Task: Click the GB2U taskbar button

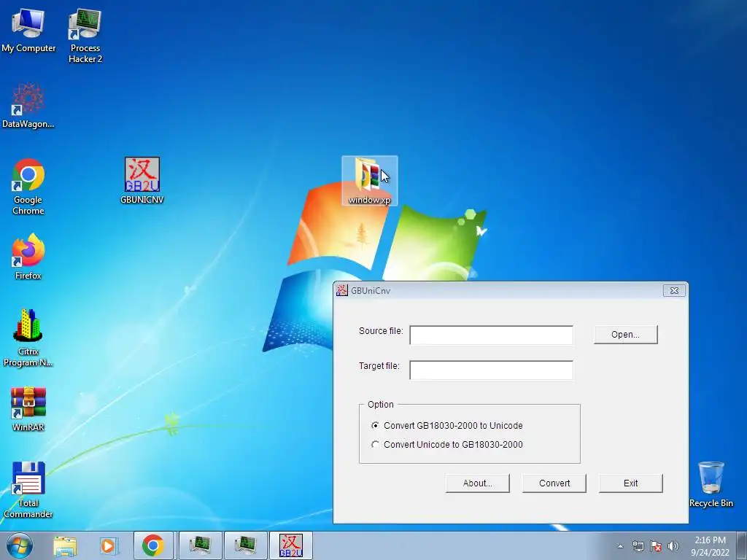Action: tap(290, 545)
